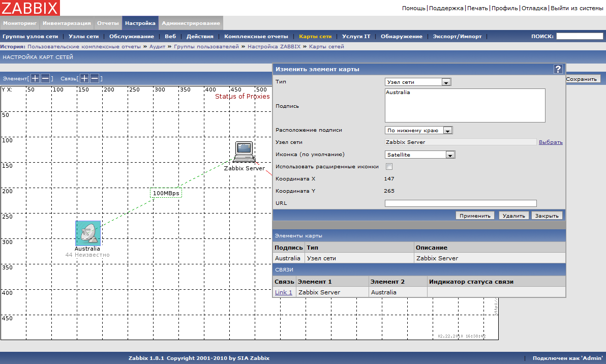The height and width of the screenshot is (364, 606).
Task: Open the Инвентаризация tab
Action: point(67,23)
